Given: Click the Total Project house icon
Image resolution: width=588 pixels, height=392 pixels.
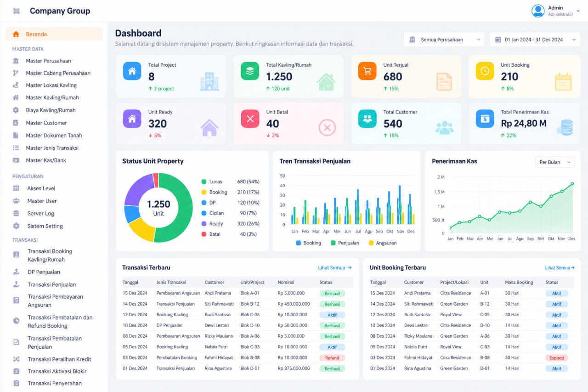Looking at the screenshot, I should point(132,71).
